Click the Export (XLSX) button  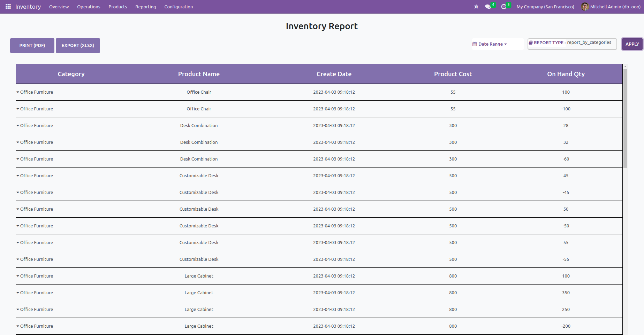point(78,46)
